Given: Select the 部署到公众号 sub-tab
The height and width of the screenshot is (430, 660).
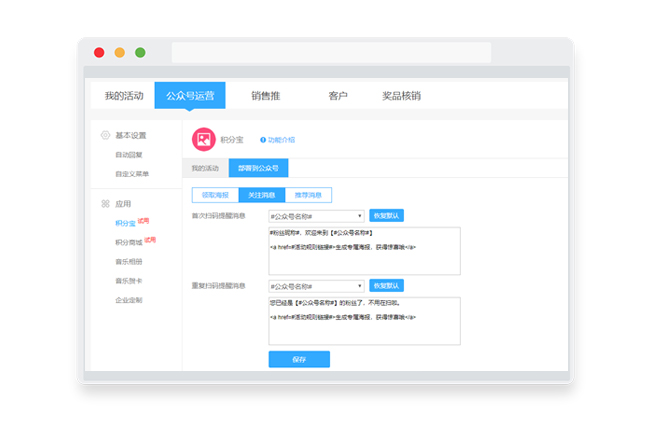Looking at the screenshot, I should pos(258,168).
